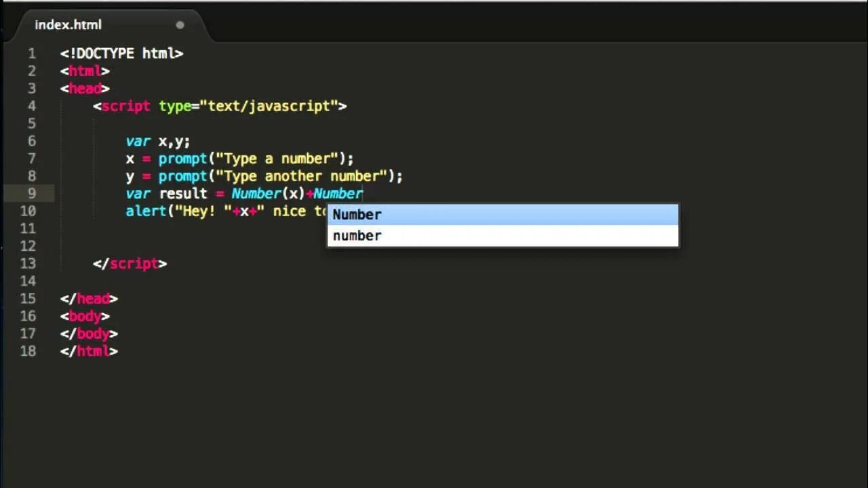Click line number 9 in gutter
Screen dimensions: 868x488
(x=31, y=193)
